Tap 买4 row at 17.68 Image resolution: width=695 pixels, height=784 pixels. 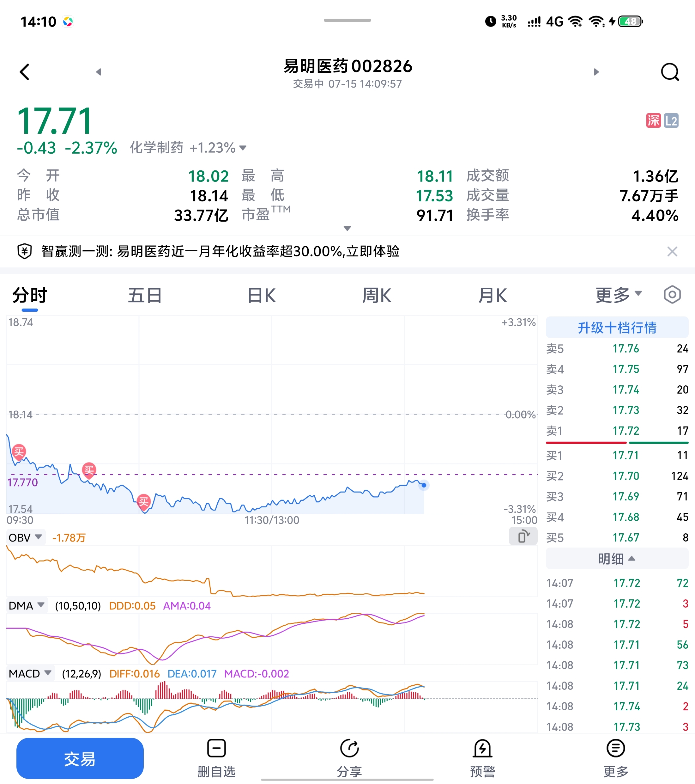click(x=617, y=517)
